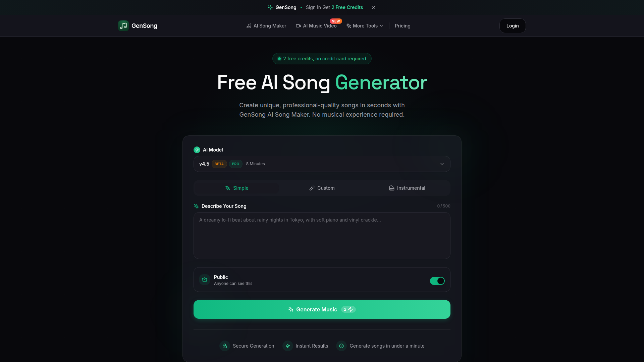This screenshot has height=362, width=644.
Task: Click the chevron arrow in model selector
Action: [x=442, y=164]
